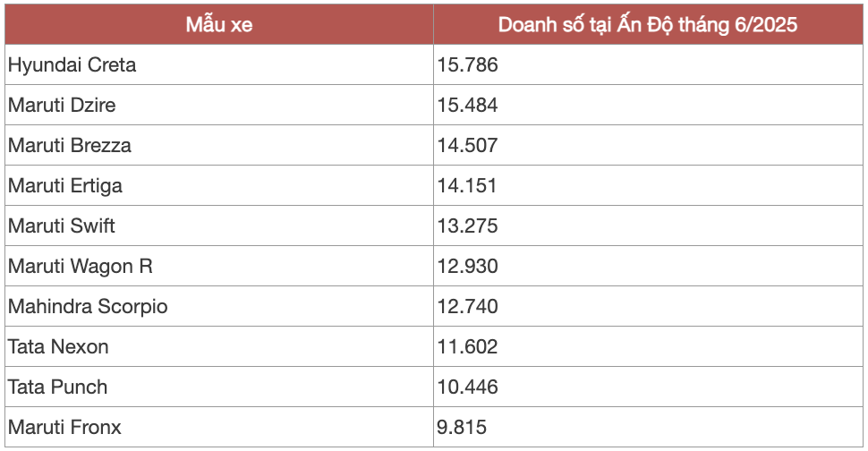
Task: Select the 12.930 sales cell
Action: 467,267
